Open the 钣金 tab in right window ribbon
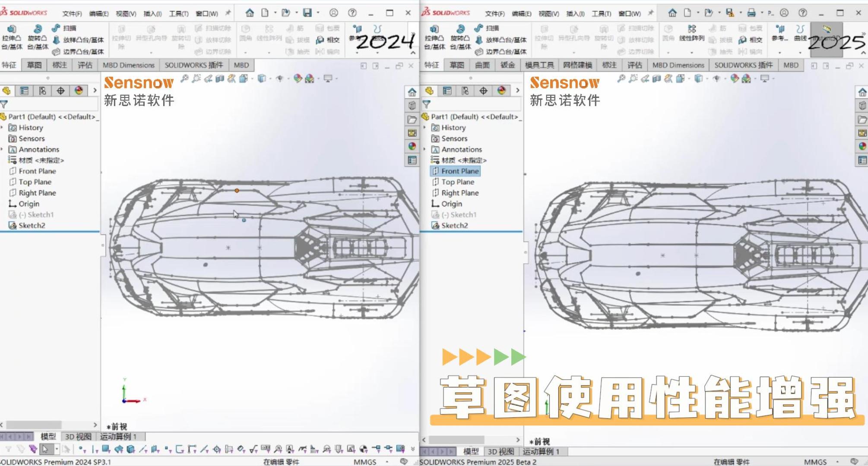The image size is (868, 466). (x=507, y=65)
